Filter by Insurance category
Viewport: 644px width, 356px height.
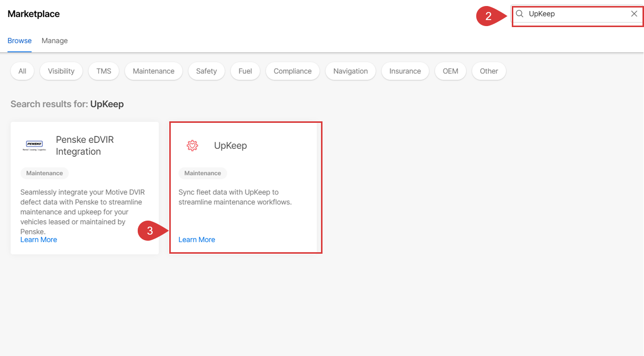[405, 71]
